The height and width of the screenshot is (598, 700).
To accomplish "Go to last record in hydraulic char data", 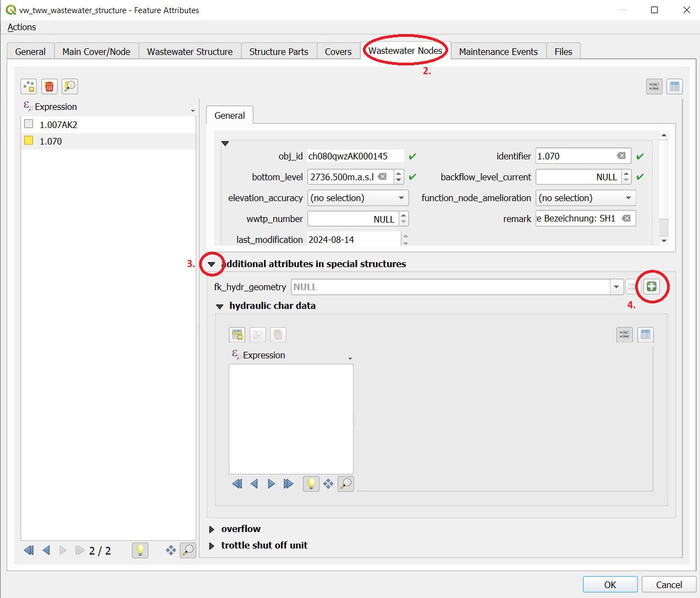I will tap(288, 484).
